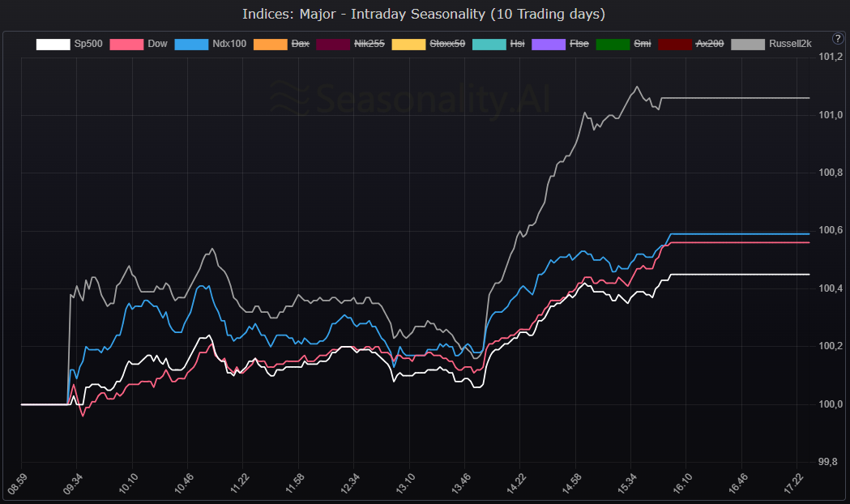850x504 pixels.
Task: Enable the hidden Stoxx50 series label
Action: pyautogui.click(x=447, y=44)
